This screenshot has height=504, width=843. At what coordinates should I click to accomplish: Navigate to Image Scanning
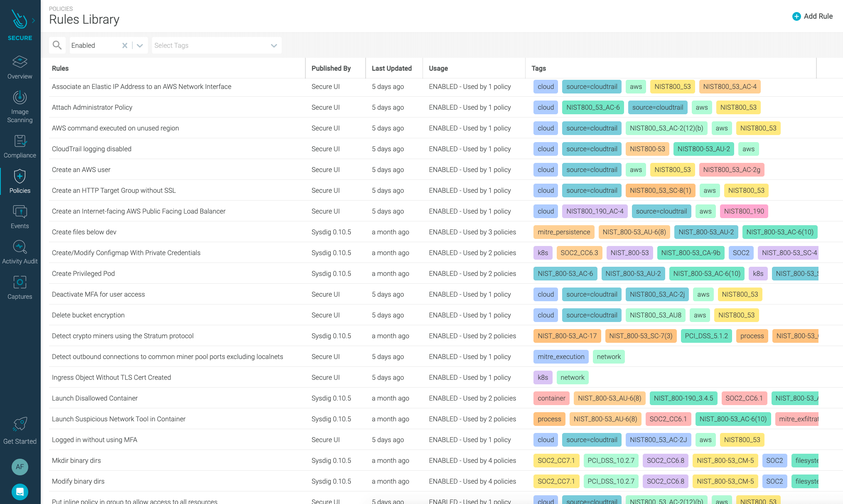click(x=20, y=106)
